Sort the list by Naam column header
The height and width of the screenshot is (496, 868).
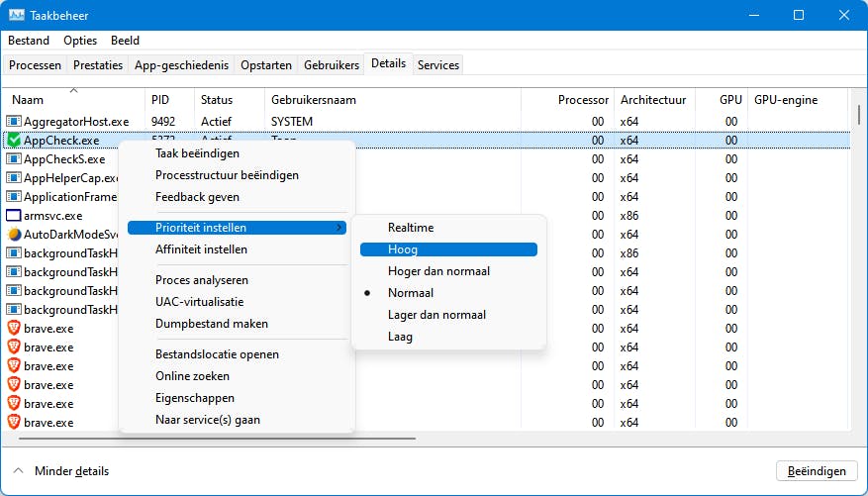29,100
